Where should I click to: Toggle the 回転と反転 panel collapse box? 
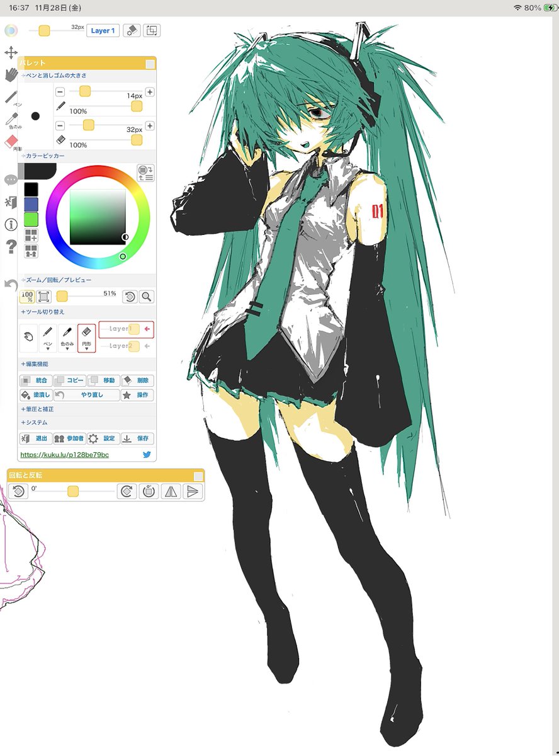point(198,476)
